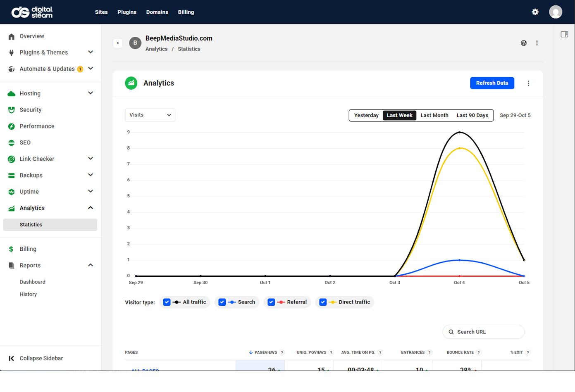The image size is (575, 392).
Task: Open Plugins in the top navigation
Action: click(126, 12)
